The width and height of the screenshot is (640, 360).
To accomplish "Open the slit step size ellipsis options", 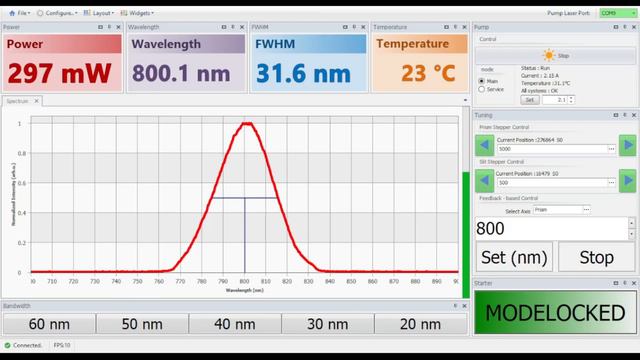I will tap(611, 183).
